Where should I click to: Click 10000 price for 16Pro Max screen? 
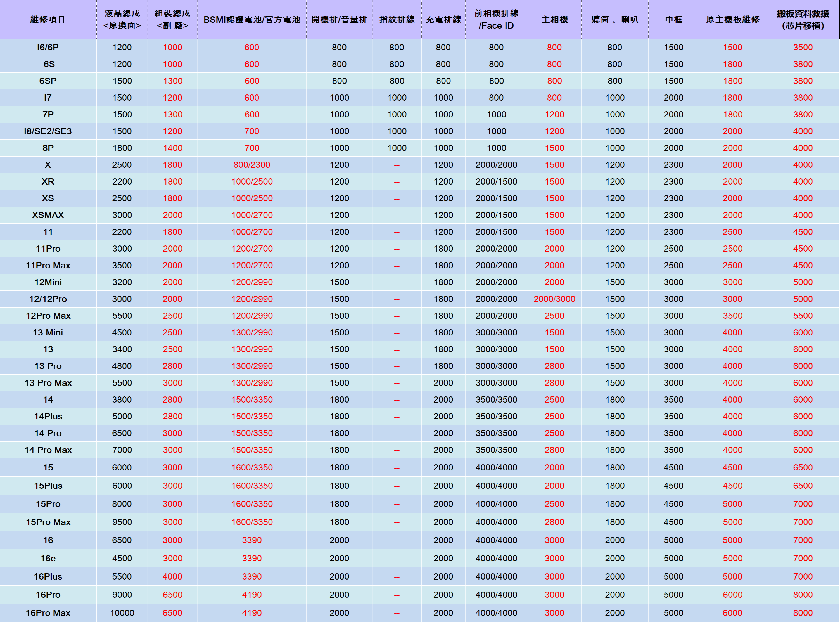coord(122,612)
